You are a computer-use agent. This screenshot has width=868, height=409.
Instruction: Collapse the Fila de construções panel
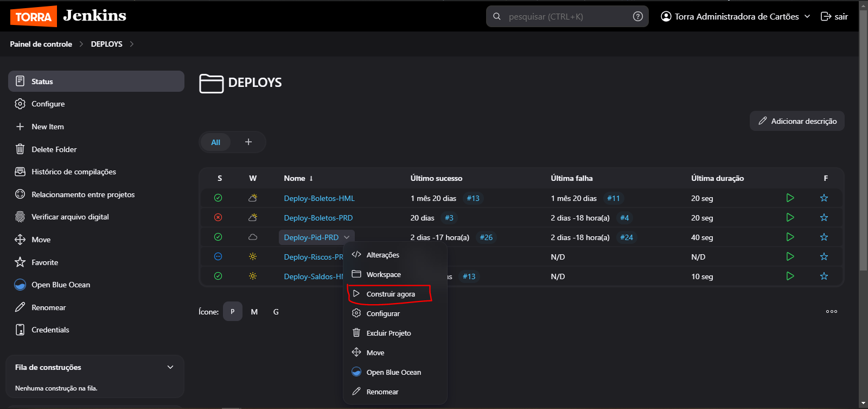point(170,367)
